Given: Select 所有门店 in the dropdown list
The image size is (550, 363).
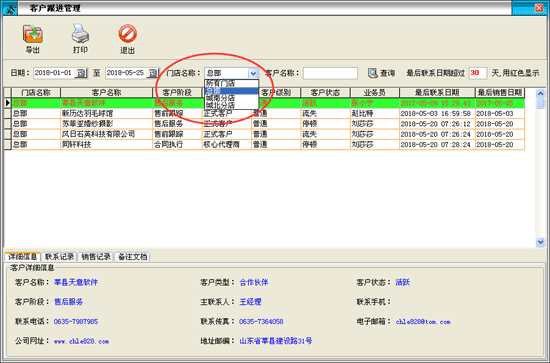Looking at the screenshot, I should coord(232,83).
